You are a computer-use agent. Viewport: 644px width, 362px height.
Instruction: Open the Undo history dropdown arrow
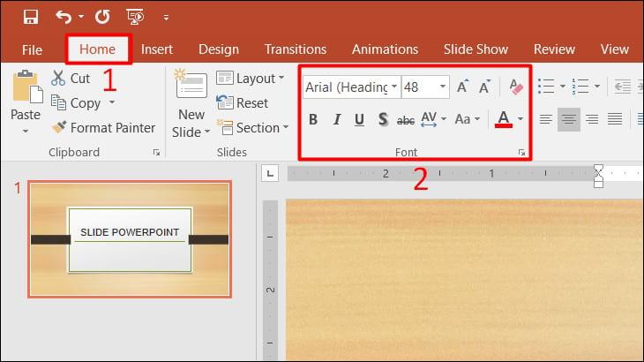click(x=81, y=17)
